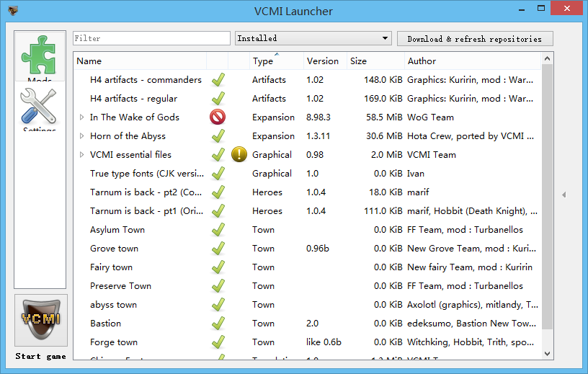Screen dimensions: 588x374
Task: Expand Horn of the Abyss submods
Action: [x=81, y=135]
